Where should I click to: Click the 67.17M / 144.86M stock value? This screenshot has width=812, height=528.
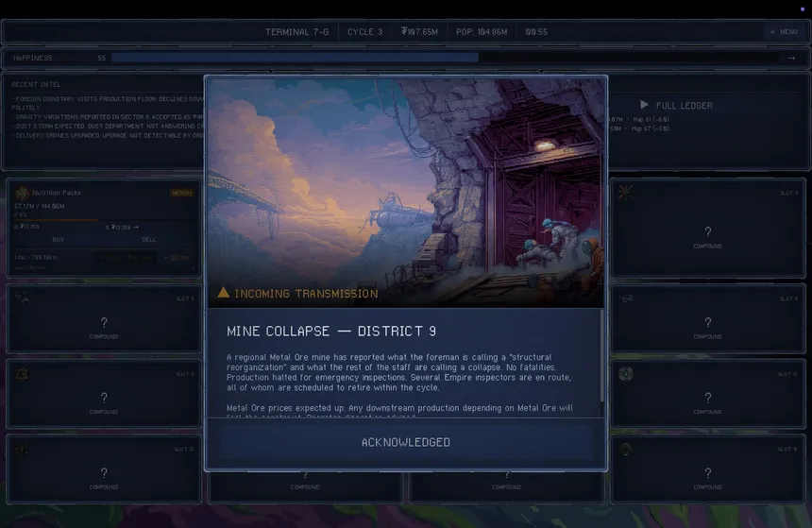[40, 206]
